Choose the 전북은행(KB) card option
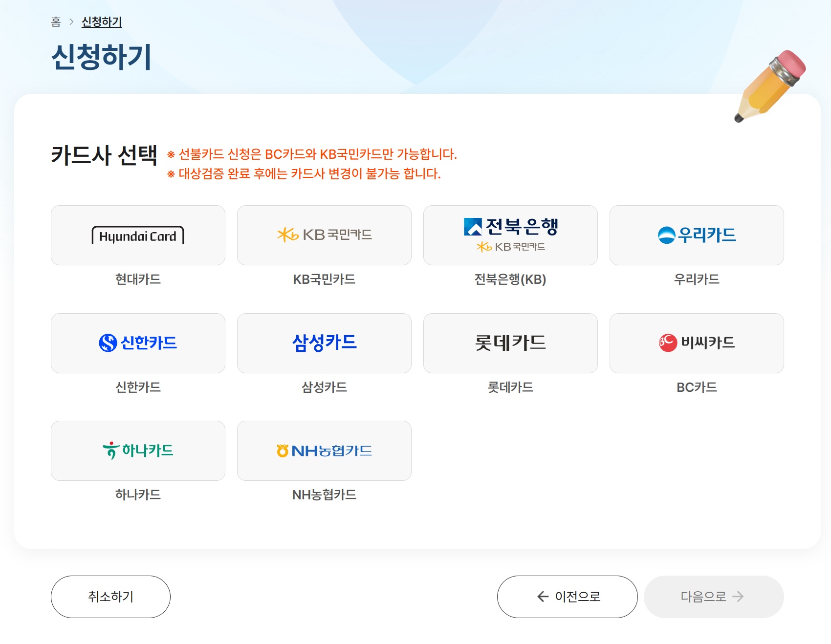Image resolution: width=831 pixels, height=644 pixels. [510, 235]
